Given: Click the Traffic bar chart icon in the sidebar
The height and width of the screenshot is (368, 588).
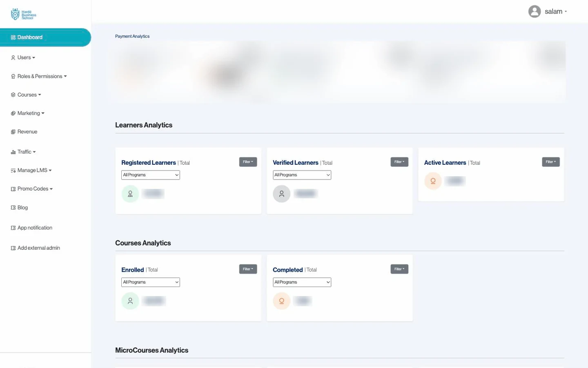Looking at the screenshot, I should 13,152.
